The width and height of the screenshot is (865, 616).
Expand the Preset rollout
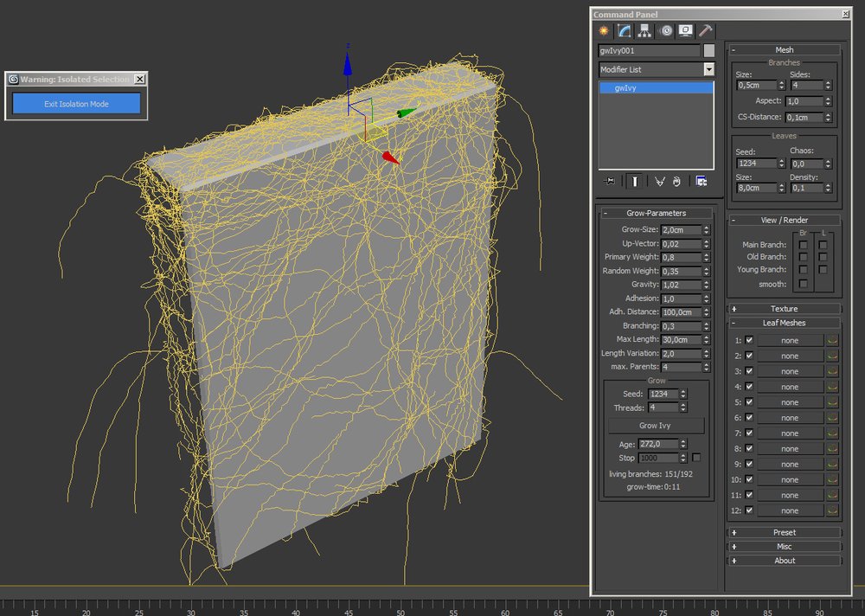784,533
